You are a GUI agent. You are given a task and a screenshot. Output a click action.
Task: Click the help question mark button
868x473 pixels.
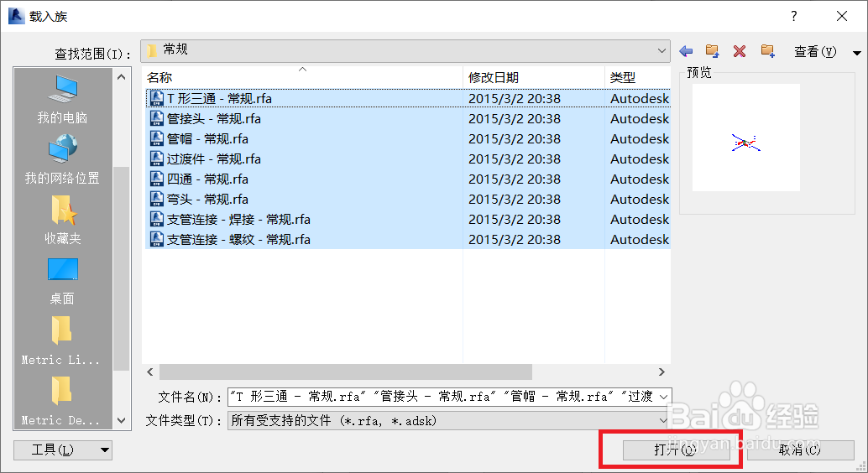click(794, 16)
